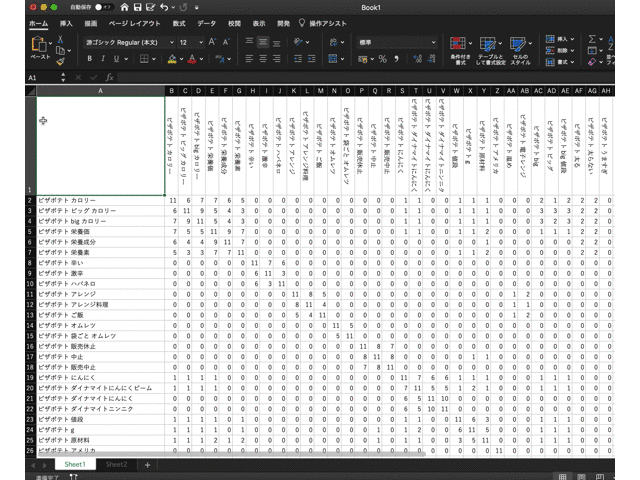Click the Save icon in title bar

coord(140,7)
